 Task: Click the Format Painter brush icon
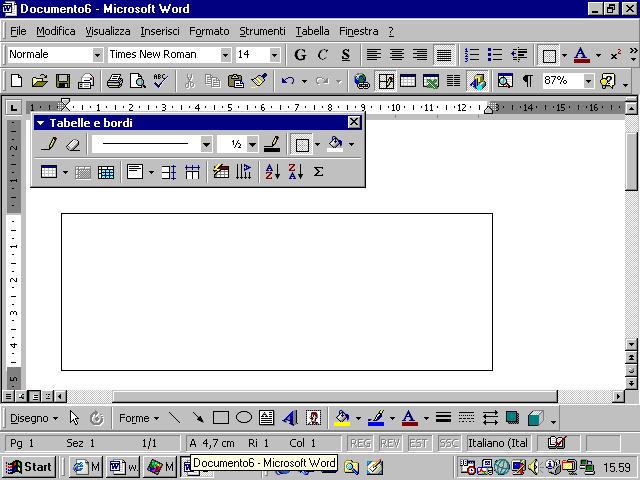click(x=259, y=81)
